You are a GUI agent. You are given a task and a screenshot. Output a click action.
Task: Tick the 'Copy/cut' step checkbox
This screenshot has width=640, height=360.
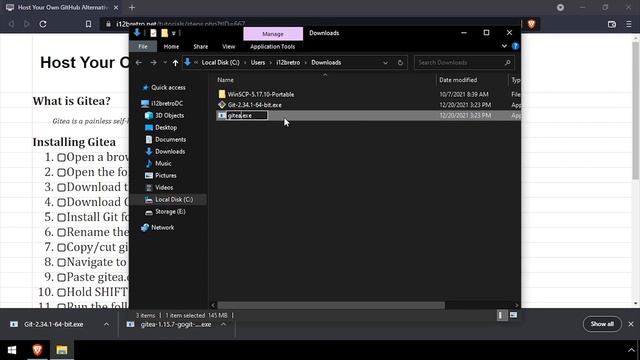pos(61,248)
